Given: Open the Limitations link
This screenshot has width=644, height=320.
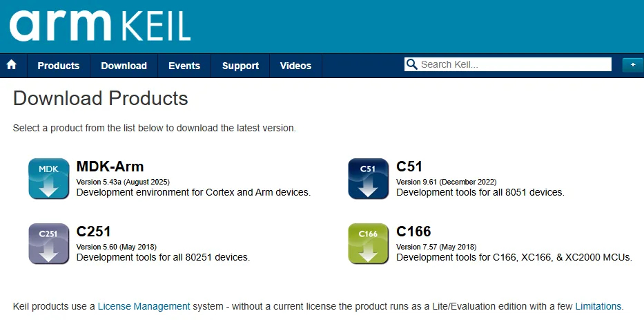Looking at the screenshot, I should pos(598,306).
